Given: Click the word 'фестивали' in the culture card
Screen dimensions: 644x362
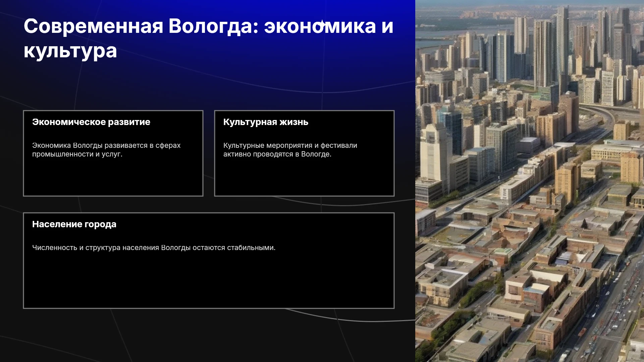Looking at the screenshot, I should tap(339, 145).
